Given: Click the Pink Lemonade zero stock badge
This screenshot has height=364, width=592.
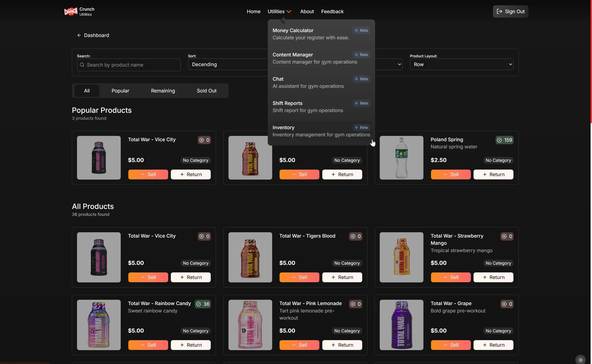Looking at the screenshot, I should 355,304.
